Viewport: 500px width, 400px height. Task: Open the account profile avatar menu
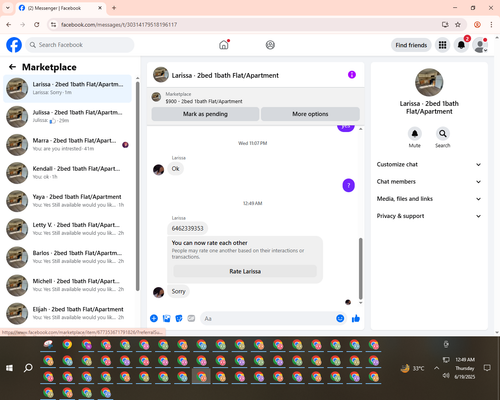[480, 45]
